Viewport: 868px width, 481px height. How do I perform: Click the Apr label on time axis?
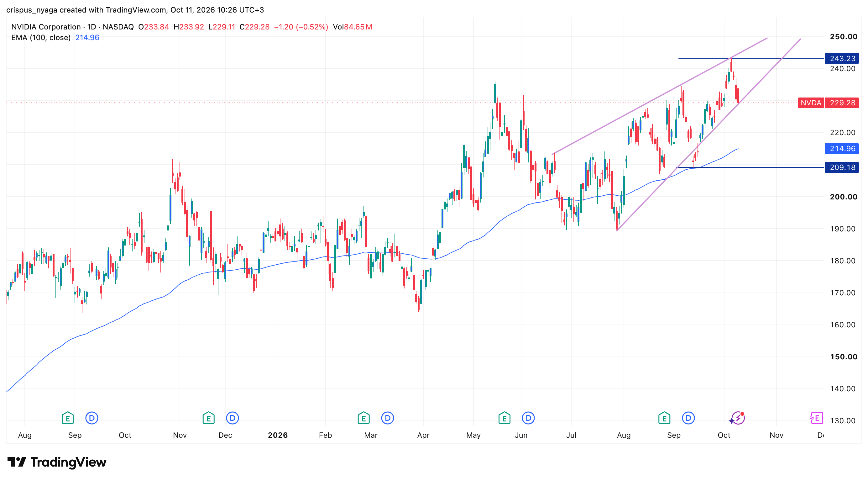click(423, 435)
